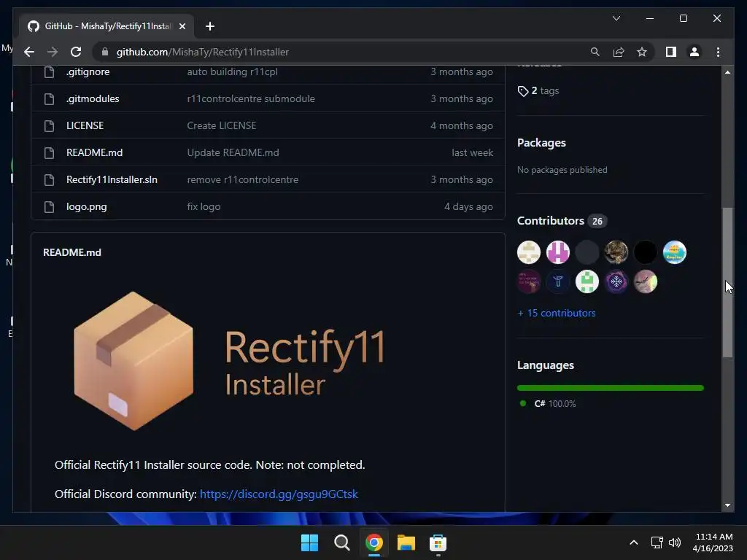Viewport: 747px width, 560px height.
Task: Open the Packages section heading
Action: coord(542,143)
